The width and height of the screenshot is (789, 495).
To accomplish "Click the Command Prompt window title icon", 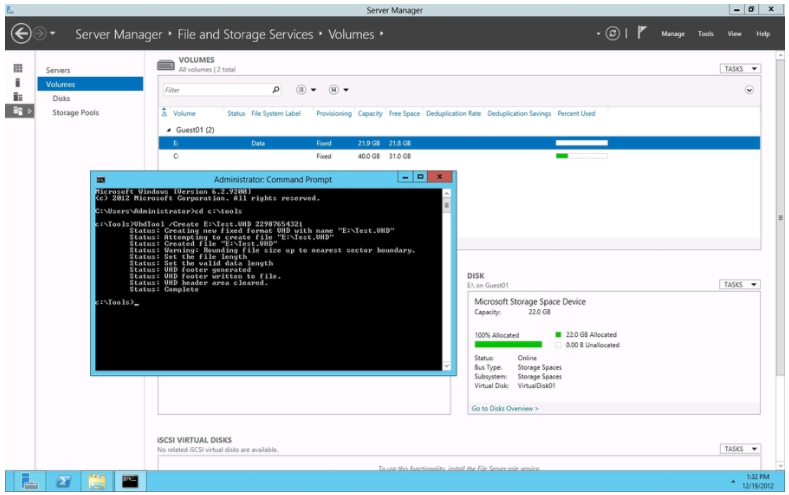I will (101, 180).
